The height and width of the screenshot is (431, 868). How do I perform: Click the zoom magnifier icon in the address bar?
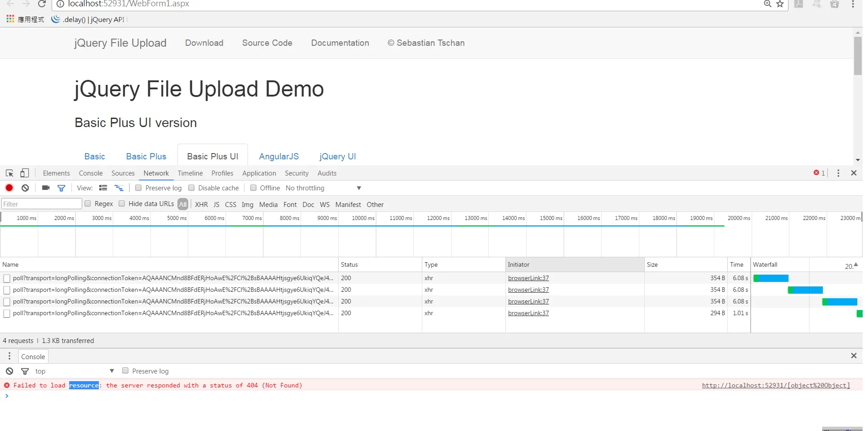click(767, 4)
